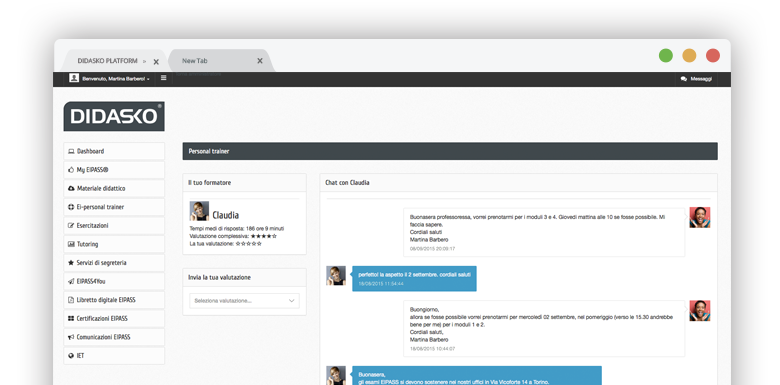This screenshot has width=780, height=385.
Task: Click the Tutoring chart icon
Action: pos(71,244)
